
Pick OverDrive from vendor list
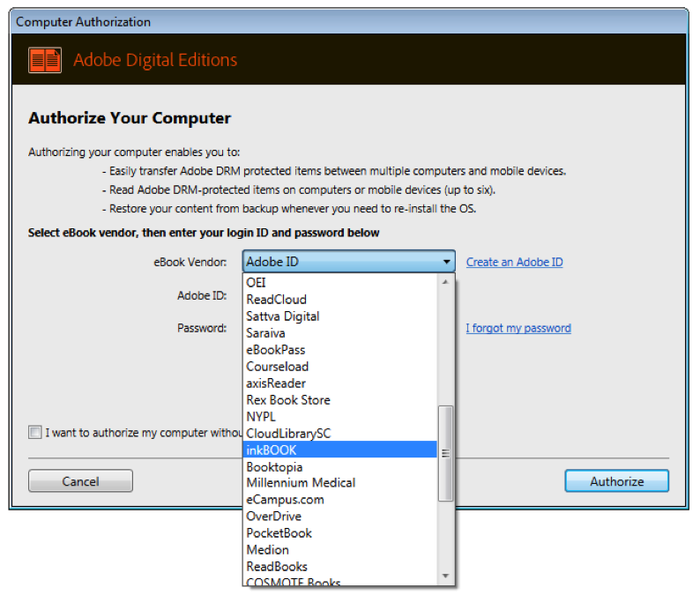point(340,517)
